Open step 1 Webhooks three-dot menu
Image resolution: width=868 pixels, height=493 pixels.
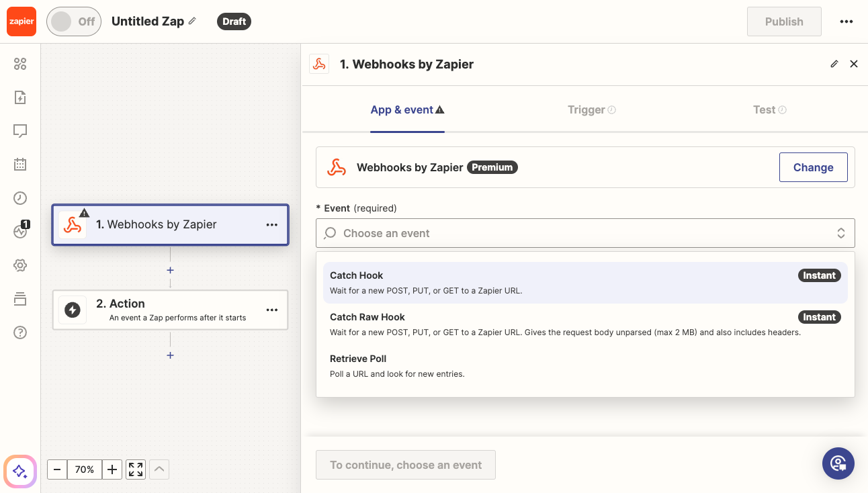272,225
